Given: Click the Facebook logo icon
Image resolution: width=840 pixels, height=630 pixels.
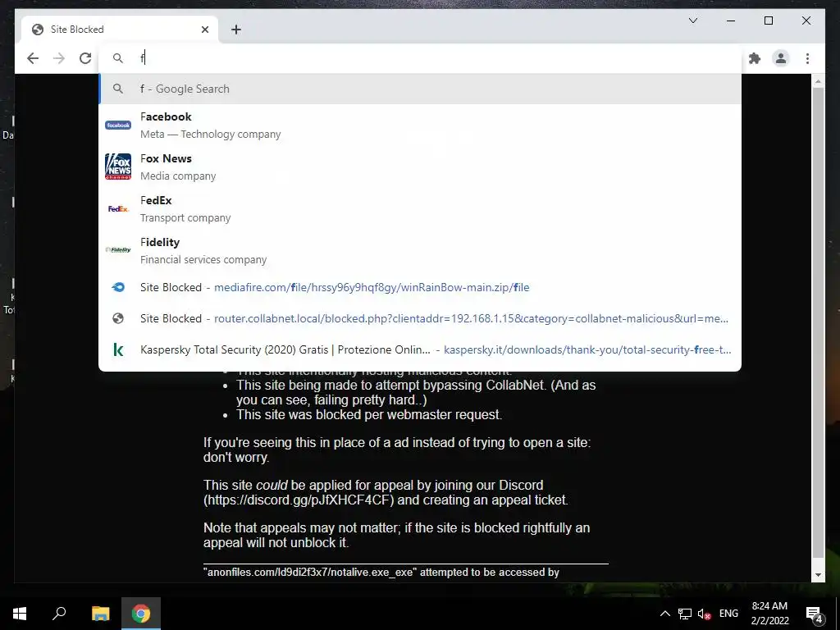Looking at the screenshot, I should click(x=118, y=125).
